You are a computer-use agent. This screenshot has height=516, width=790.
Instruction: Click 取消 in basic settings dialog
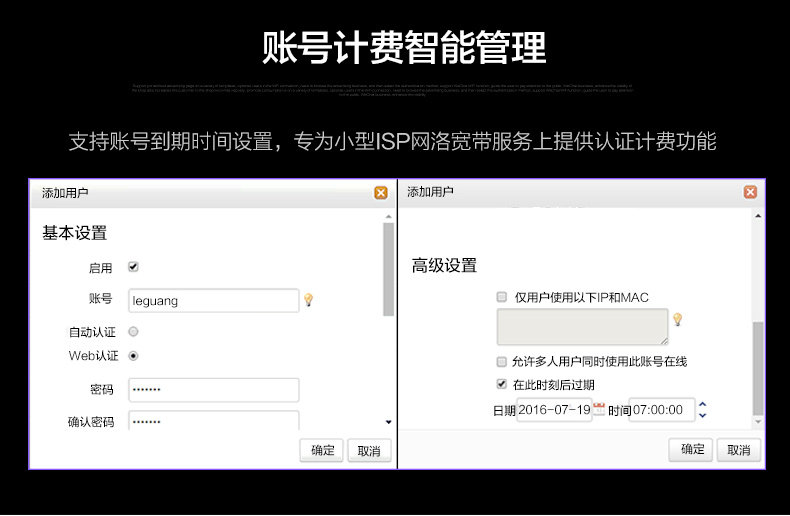click(369, 450)
